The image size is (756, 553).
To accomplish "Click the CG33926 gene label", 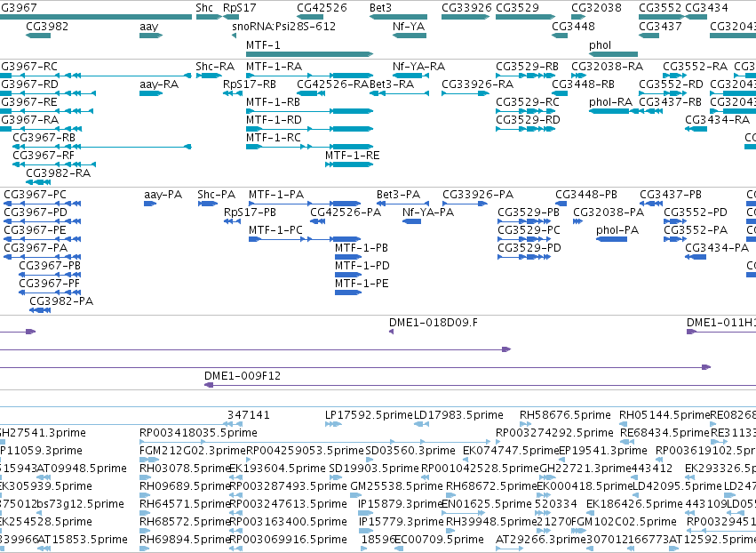I will (x=466, y=8).
